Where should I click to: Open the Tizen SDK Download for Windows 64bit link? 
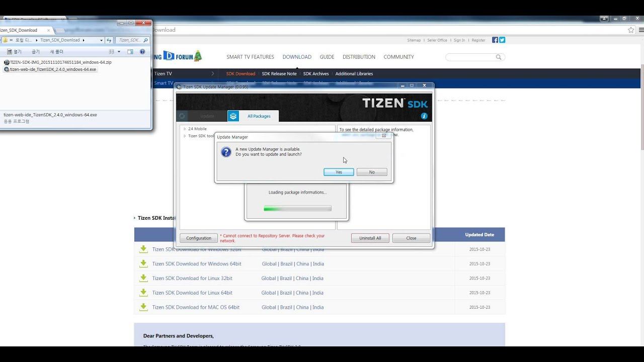click(197, 264)
